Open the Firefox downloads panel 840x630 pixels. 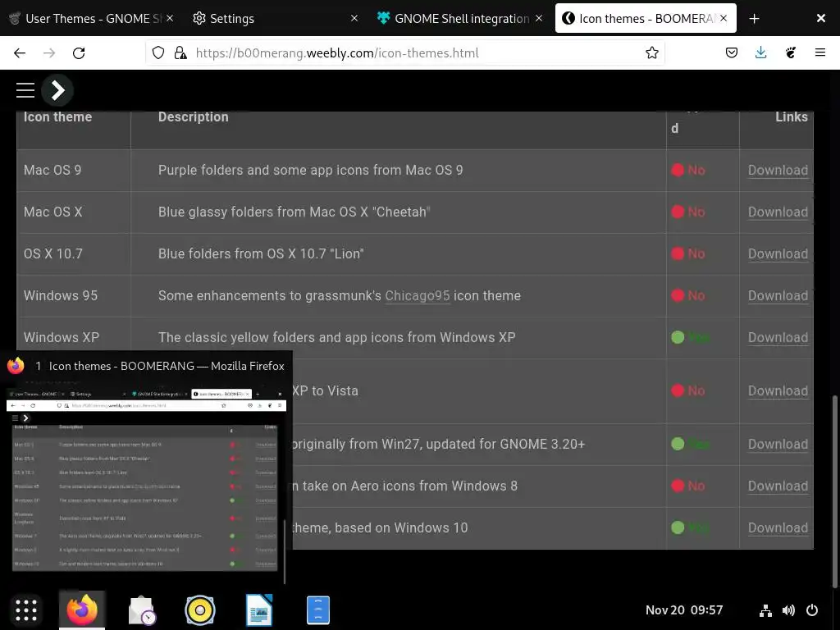[x=760, y=52]
